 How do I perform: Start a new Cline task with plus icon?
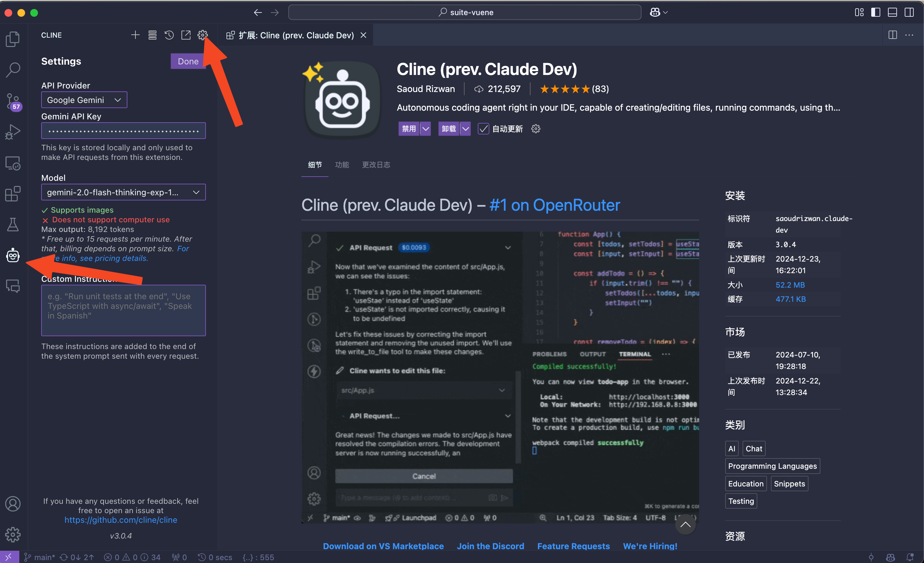coord(135,35)
